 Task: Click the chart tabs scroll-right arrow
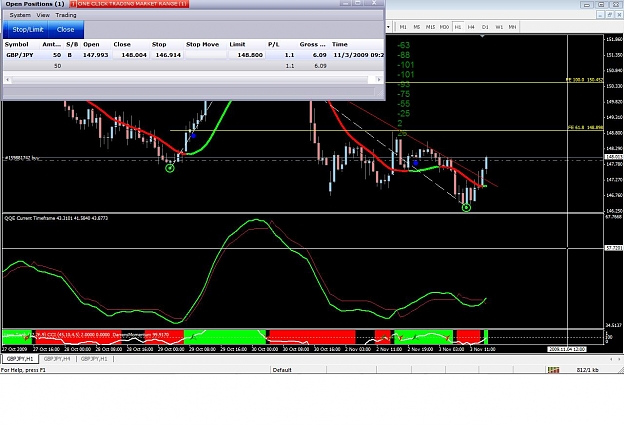coord(619,359)
